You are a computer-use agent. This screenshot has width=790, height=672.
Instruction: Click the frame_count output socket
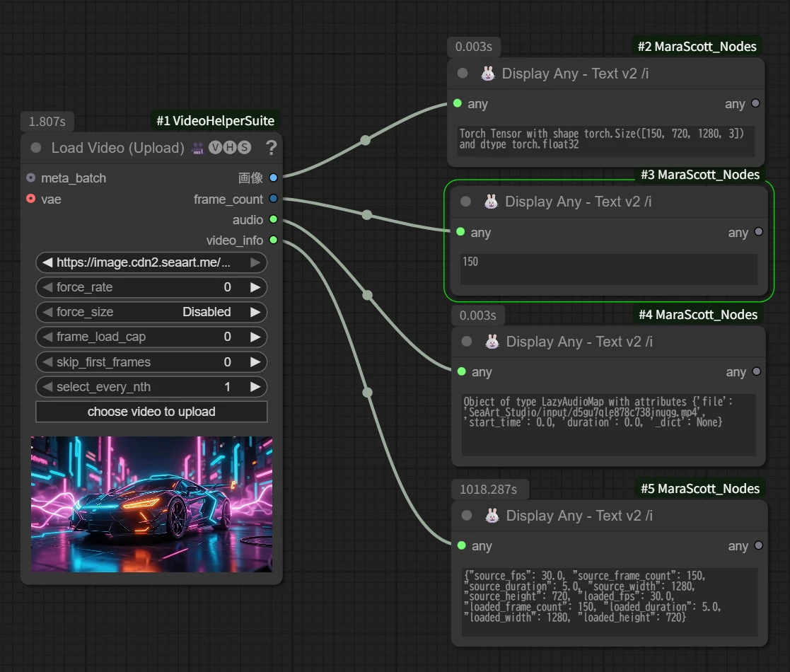point(274,199)
